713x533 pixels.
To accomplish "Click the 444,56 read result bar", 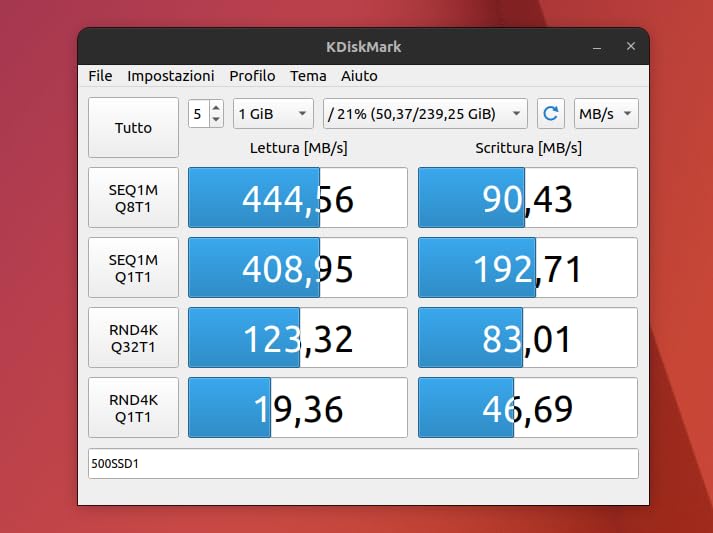I will click(298, 198).
